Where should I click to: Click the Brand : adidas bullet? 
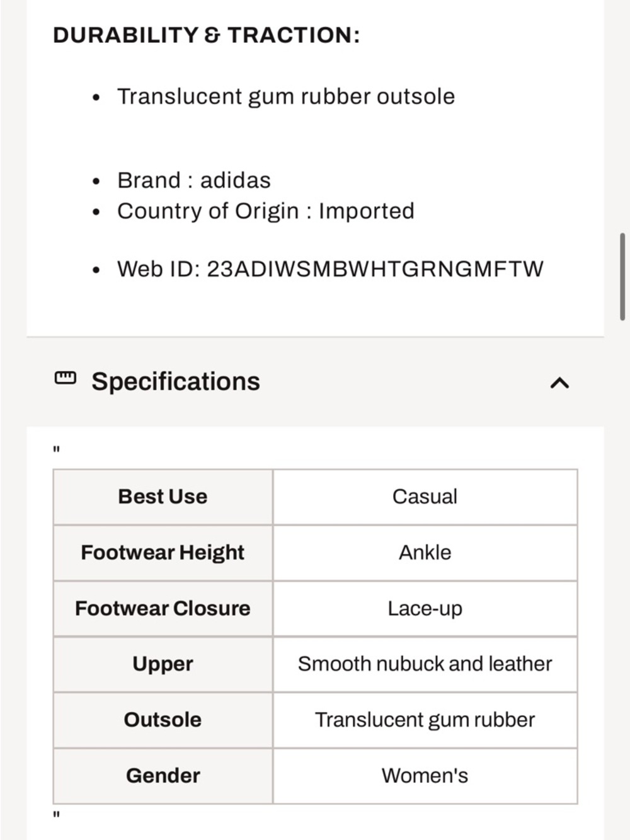[x=194, y=181]
